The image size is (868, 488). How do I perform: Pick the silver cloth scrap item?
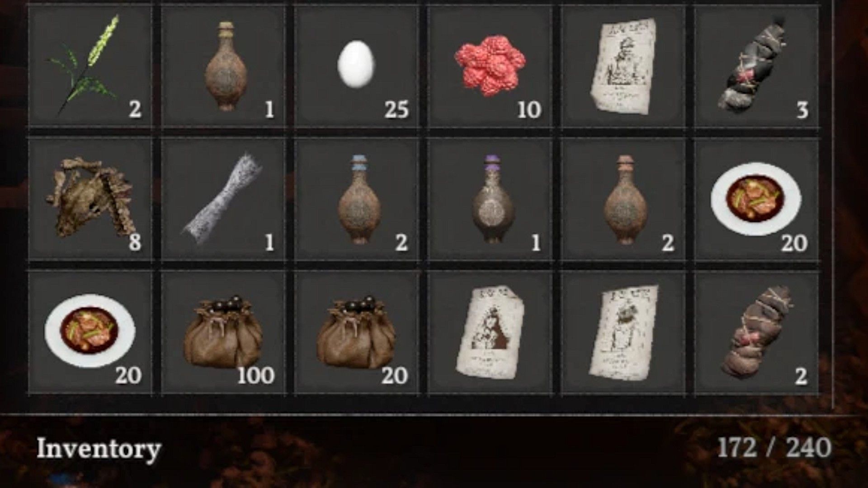pyautogui.click(x=223, y=199)
